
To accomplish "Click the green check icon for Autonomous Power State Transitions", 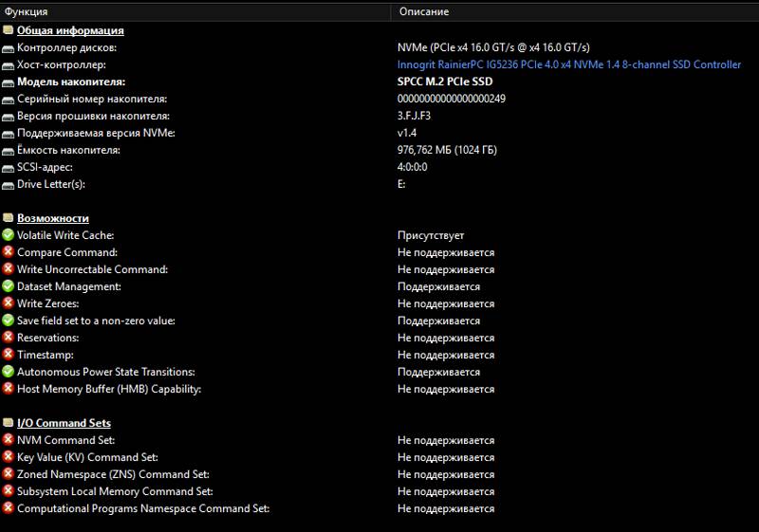I will coord(9,372).
